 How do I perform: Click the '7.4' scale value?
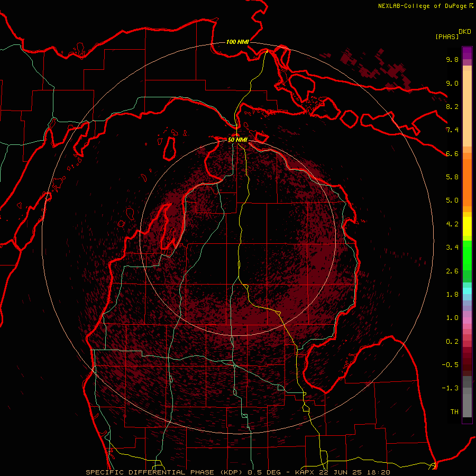tap(452, 130)
